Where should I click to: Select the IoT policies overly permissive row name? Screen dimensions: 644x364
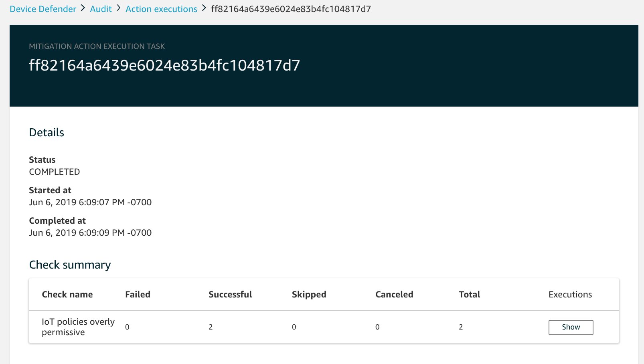tap(78, 327)
